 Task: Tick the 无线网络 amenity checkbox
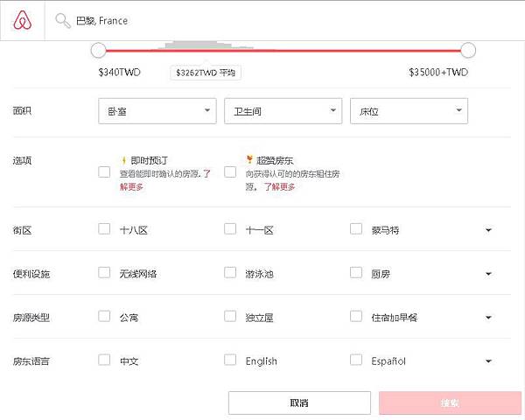click(105, 273)
